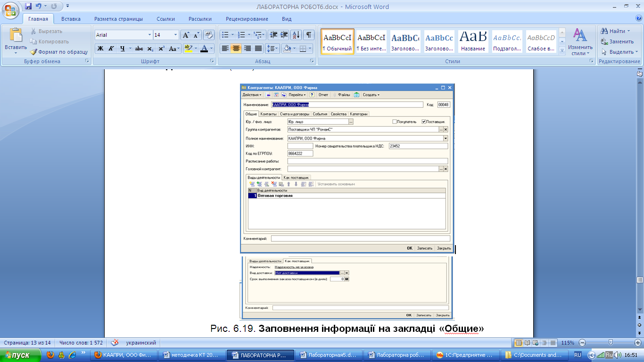Image resolution: width=644 pixels, height=362 pixels.
Task: Expand the styles gallery
Action: click(x=562, y=50)
